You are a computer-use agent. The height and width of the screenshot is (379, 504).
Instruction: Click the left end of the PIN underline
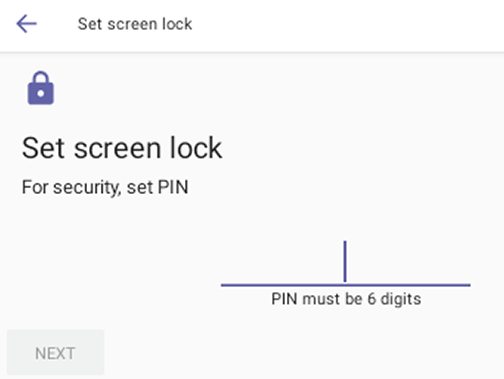(224, 285)
